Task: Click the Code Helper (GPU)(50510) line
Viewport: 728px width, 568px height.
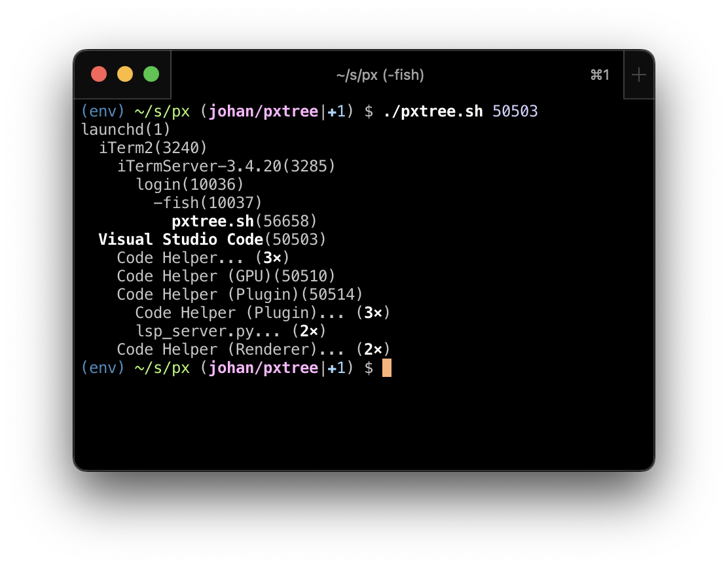Action: pyautogui.click(x=226, y=276)
